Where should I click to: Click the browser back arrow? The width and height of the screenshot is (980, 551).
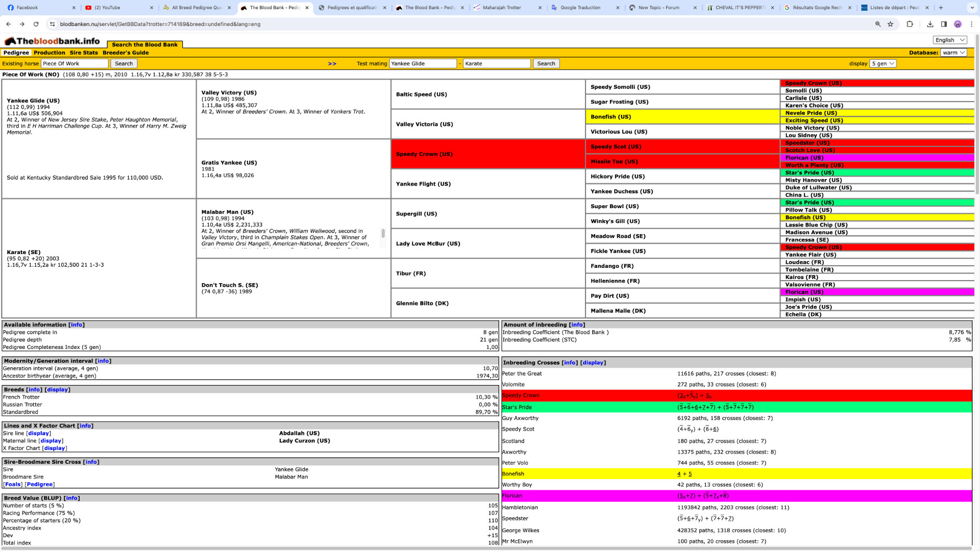[9, 24]
